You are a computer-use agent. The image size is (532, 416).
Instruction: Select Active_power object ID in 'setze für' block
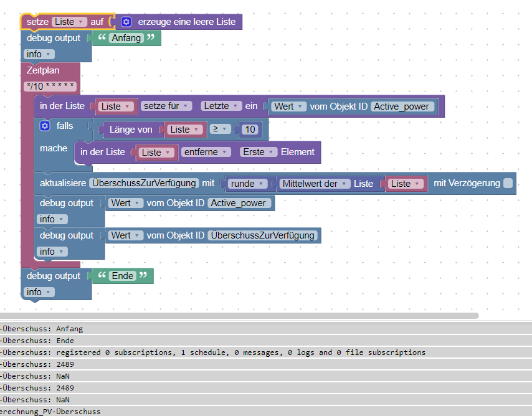click(401, 106)
